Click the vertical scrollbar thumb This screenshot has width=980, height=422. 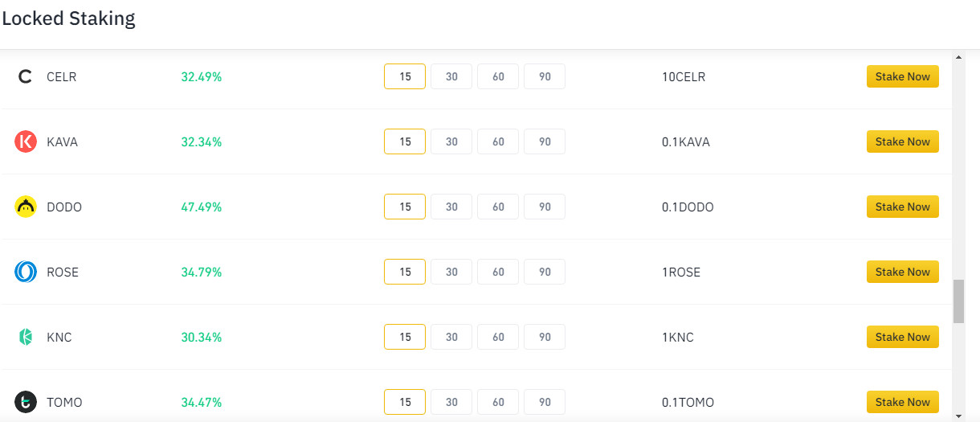tap(958, 301)
